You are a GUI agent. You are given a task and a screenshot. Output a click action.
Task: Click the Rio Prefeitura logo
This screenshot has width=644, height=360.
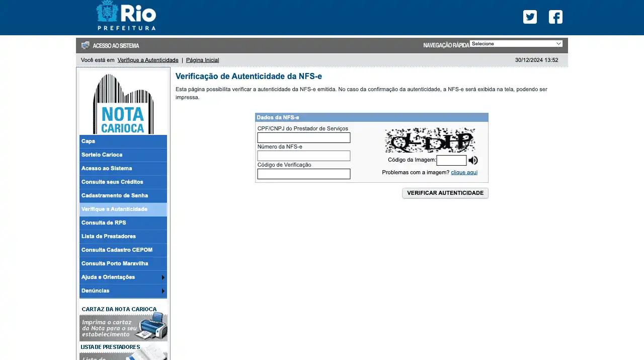tap(126, 16)
